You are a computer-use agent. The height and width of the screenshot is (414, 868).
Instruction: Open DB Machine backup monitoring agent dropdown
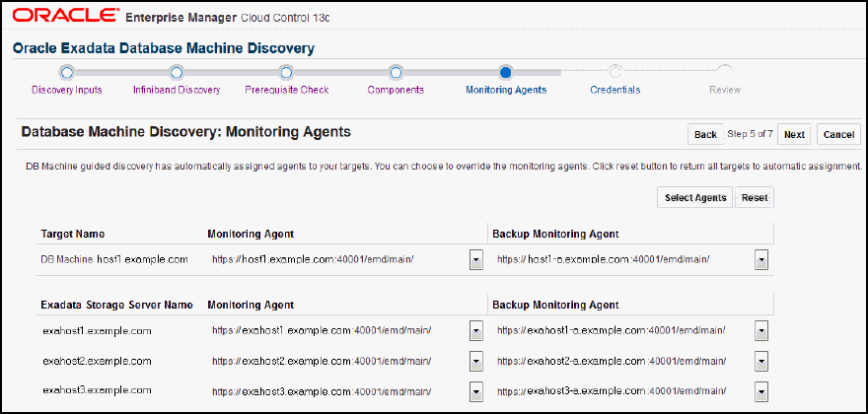click(761, 259)
